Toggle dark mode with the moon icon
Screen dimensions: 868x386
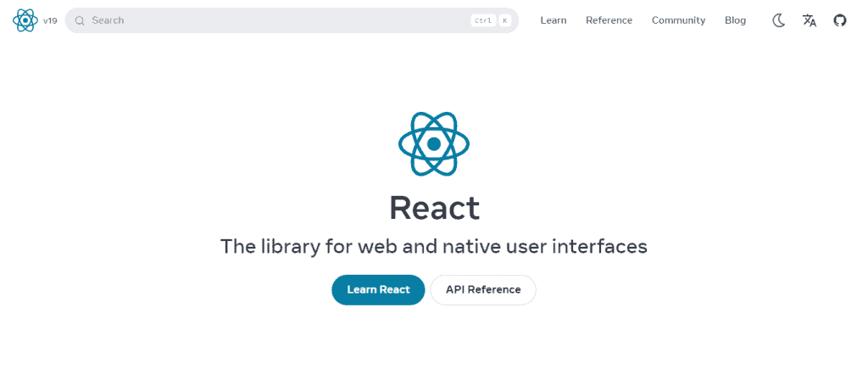[779, 20]
